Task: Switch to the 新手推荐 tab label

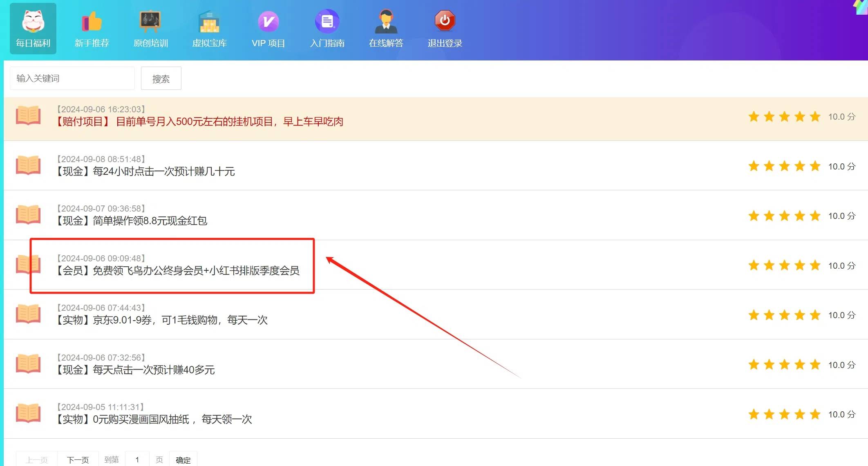Action: [92, 43]
